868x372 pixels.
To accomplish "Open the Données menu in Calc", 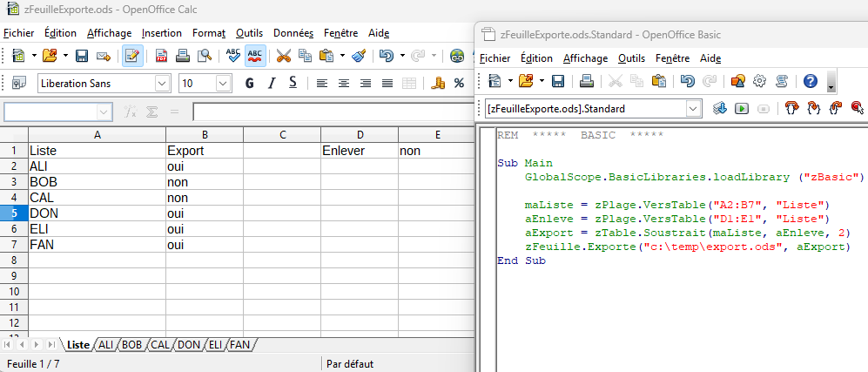I will tap(293, 33).
